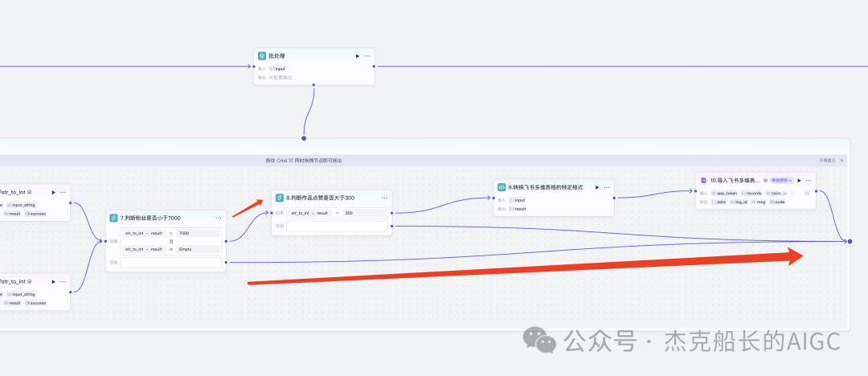The height and width of the screenshot is (376, 868).
Task: Click the 否则 output port of node 8
Action: pyautogui.click(x=392, y=226)
